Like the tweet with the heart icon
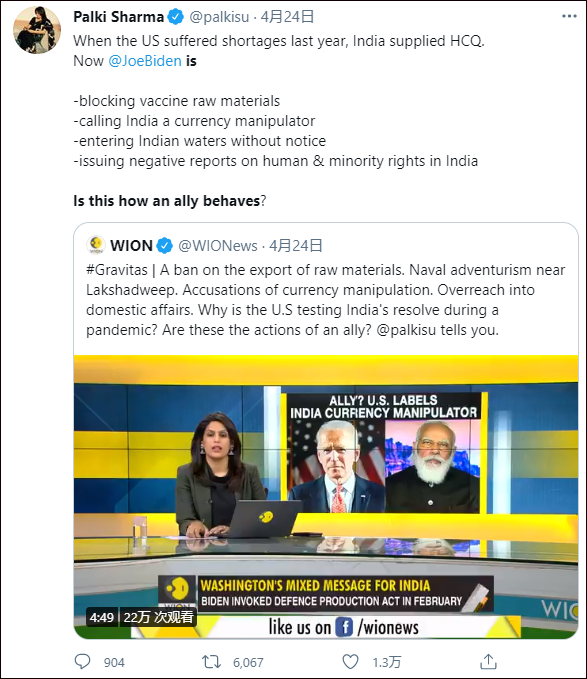This screenshot has height=679, width=587. 350,662
